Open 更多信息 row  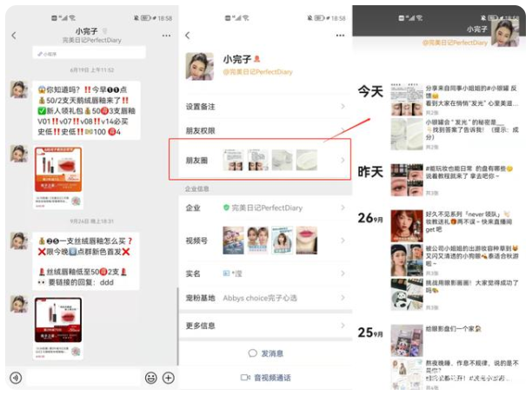tap(266, 326)
